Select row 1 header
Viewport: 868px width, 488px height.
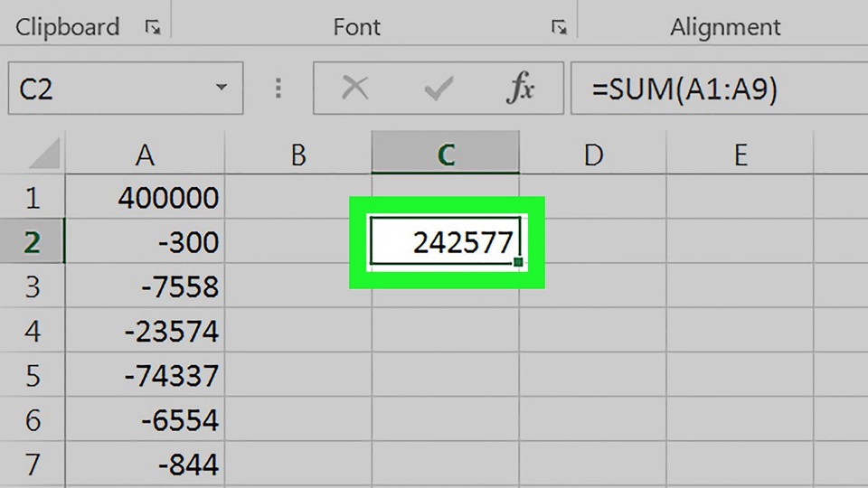point(33,198)
